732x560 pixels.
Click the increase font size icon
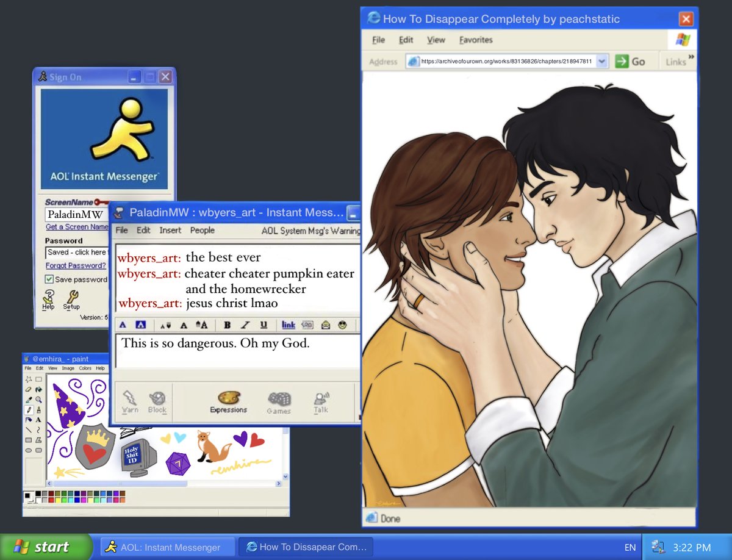click(x=201, y=325)
